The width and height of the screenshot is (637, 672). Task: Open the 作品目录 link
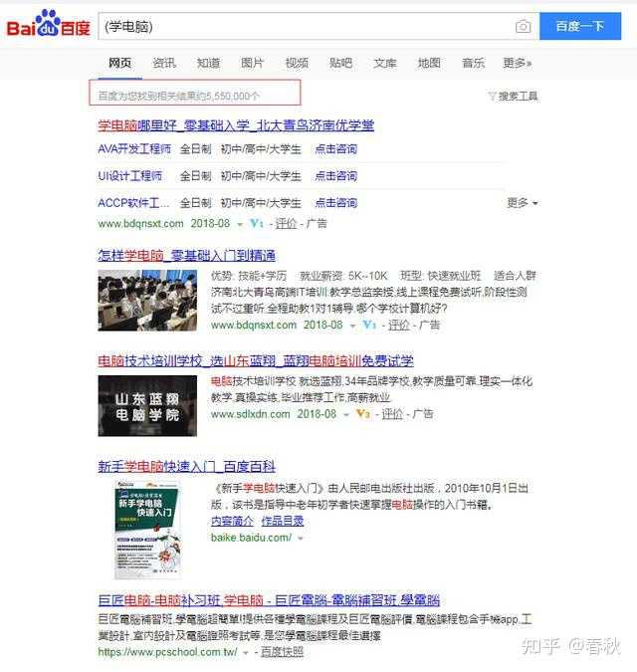point(283,521)
